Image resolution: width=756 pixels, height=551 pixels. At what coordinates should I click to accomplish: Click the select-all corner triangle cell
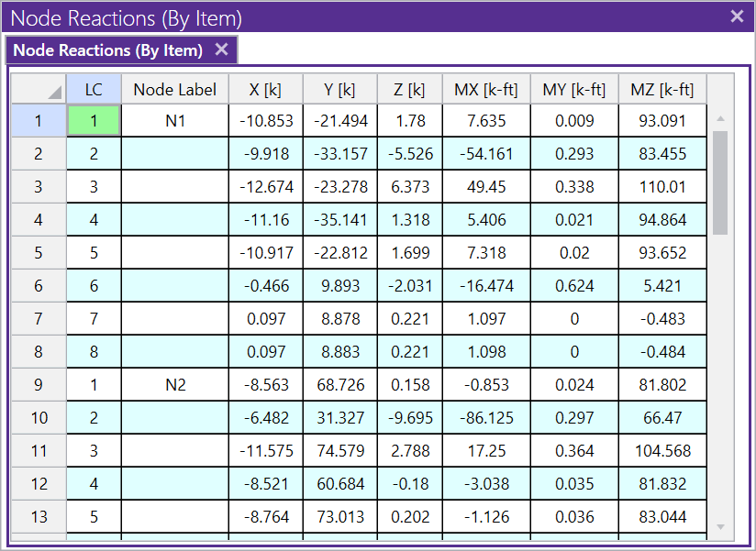point(39,89)
